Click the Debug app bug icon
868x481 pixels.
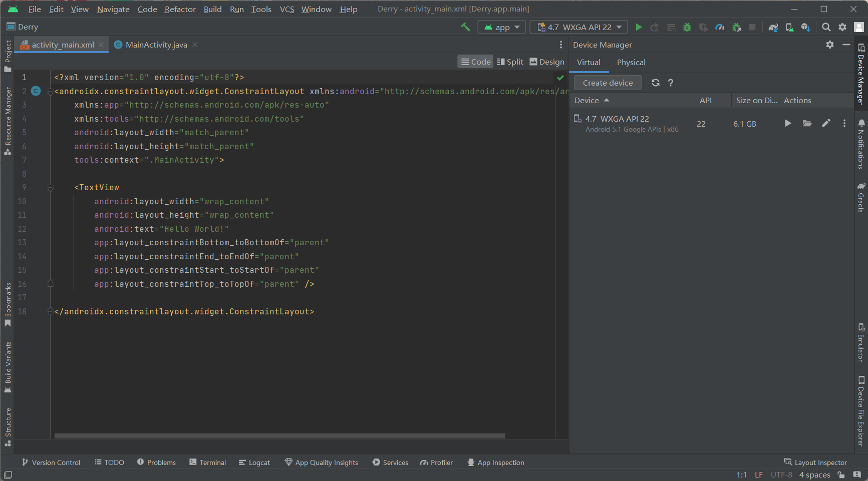pyautogui.click(x=687, y=27)
